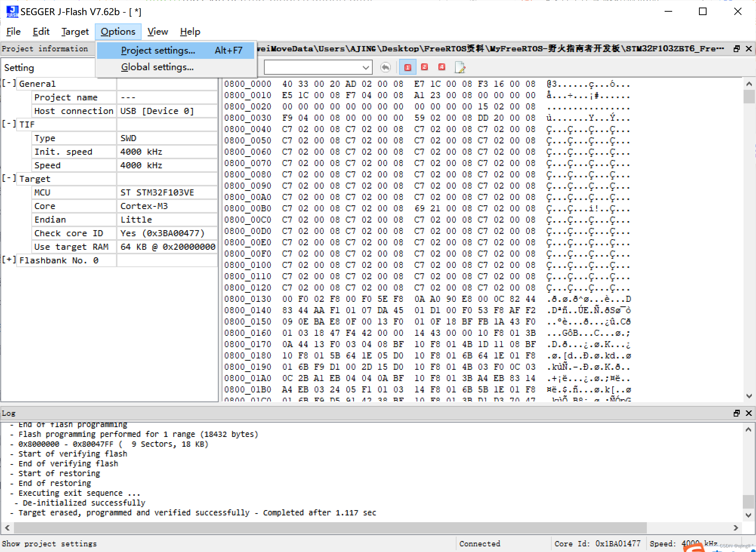Open the Target menu
This screenshot has height=552, width=756.
click(x=75, y=31)
